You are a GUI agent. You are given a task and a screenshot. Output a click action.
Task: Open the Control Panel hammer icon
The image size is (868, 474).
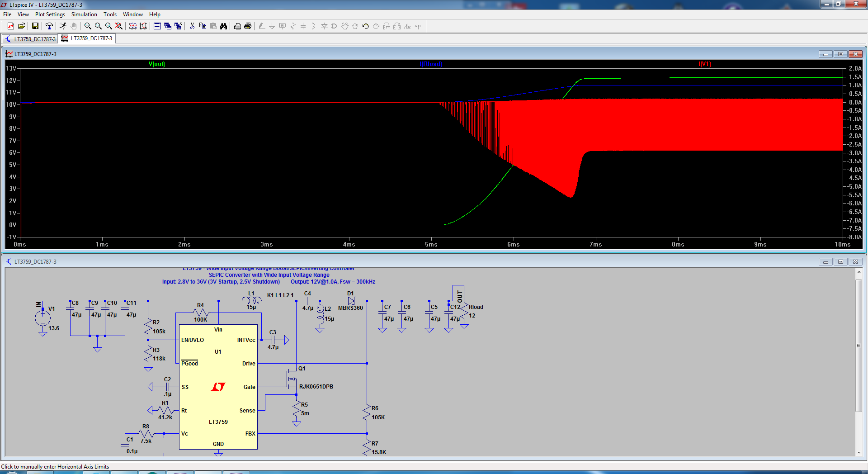pyautogui.click(x=49, y=26)
